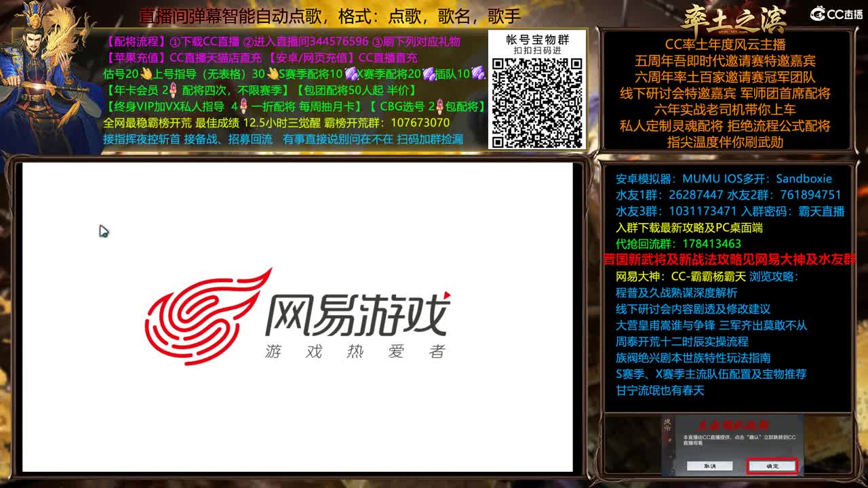Click the 【终身VIP加VX私人指导 line
Screen dimensions: 868x488
296,106
